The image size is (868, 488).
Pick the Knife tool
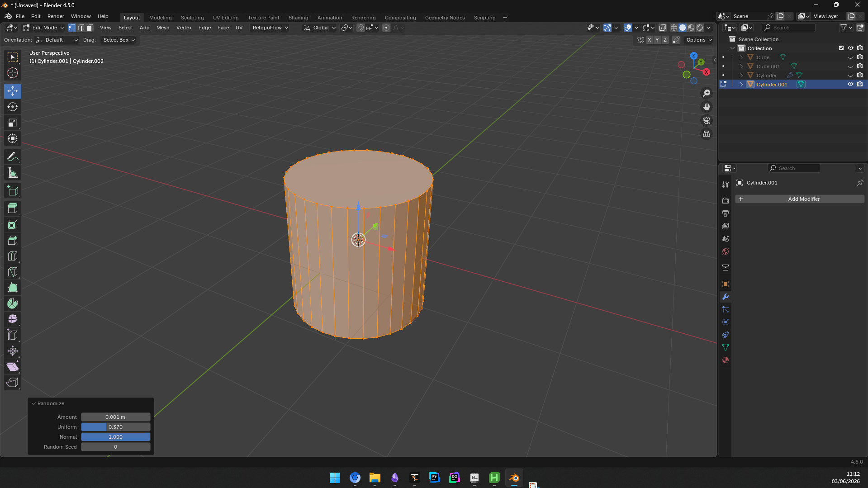click(13, 272)
